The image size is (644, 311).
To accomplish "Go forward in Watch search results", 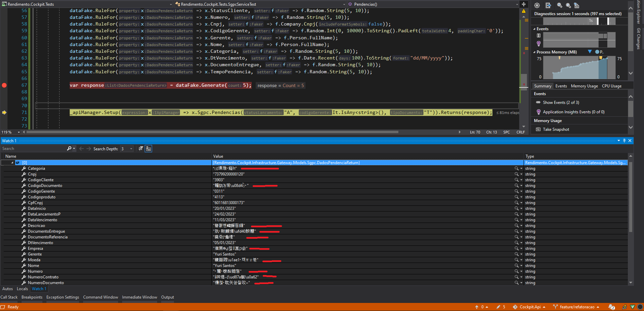I will (x=88, y=149).
